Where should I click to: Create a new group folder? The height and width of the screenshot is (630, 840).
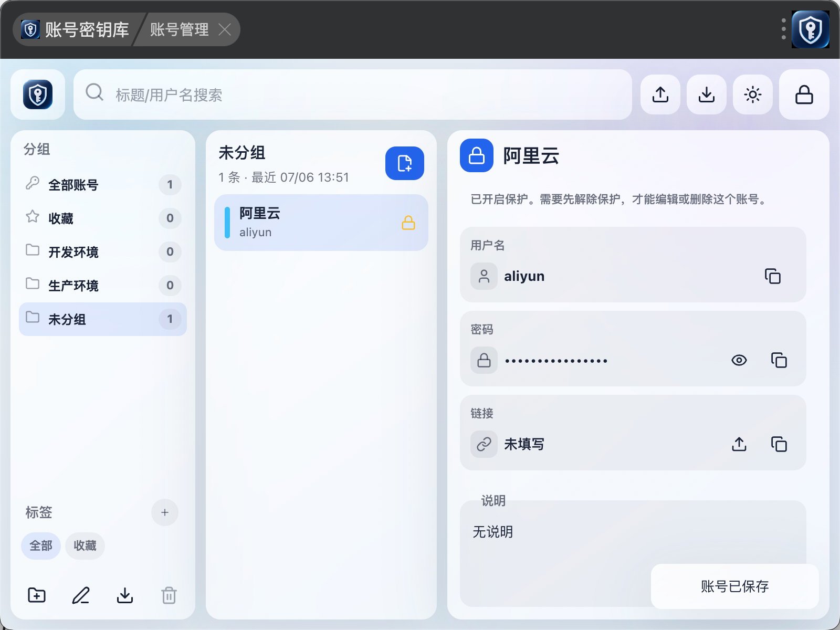(x=37, y=595)
